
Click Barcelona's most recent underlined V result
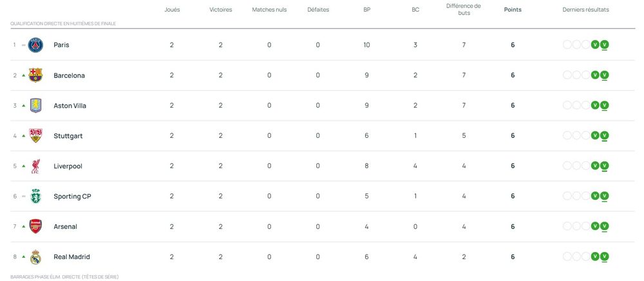click(604, 75)
